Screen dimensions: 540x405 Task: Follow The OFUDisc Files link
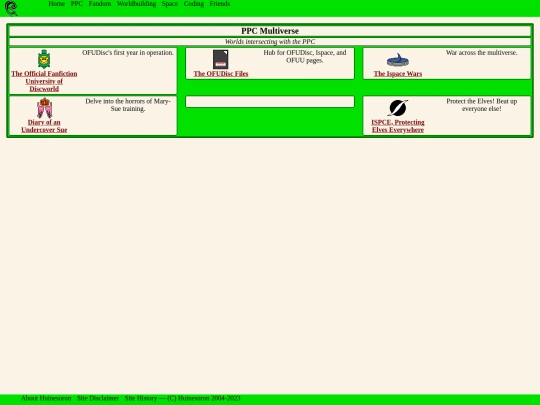pos(221,74)
